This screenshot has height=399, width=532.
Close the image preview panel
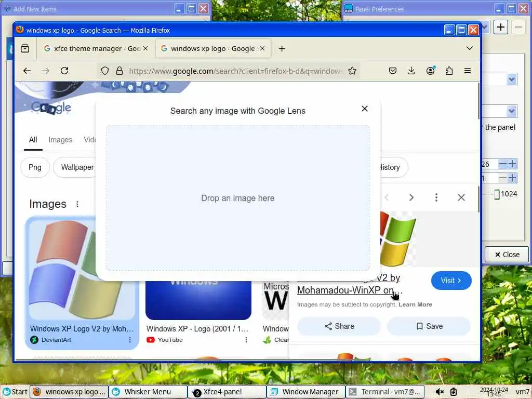coord(461,197)
